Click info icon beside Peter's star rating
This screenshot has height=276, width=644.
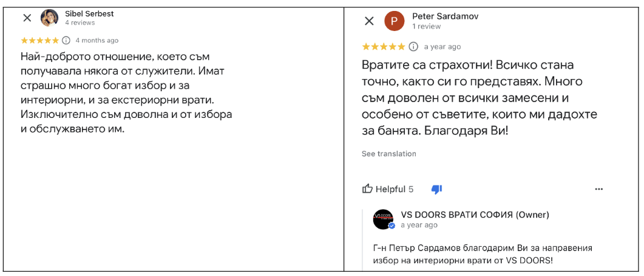coord(413,47)
